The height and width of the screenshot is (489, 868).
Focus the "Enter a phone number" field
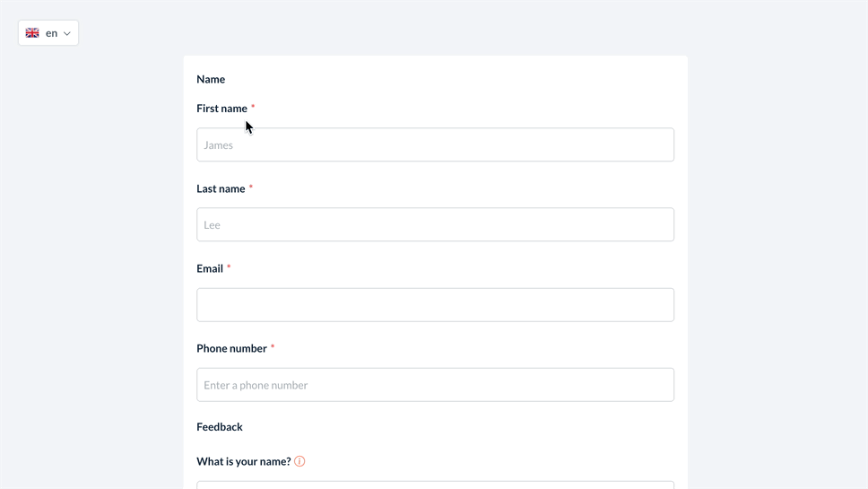pyautogui.click(x=435, y=385)
